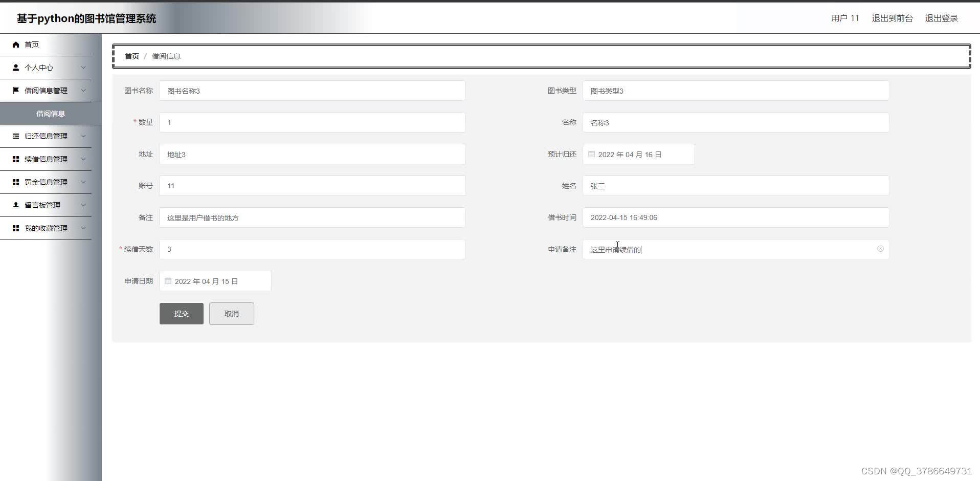Click the home icon beside 首页
Image resolution: width=980 pixels, height=481 pixels.
[16, 45]
